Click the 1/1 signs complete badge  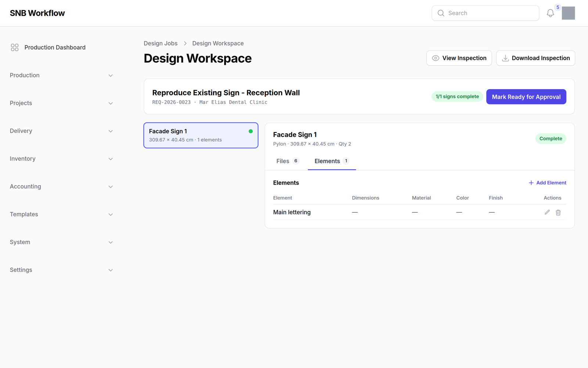[457, 96]
